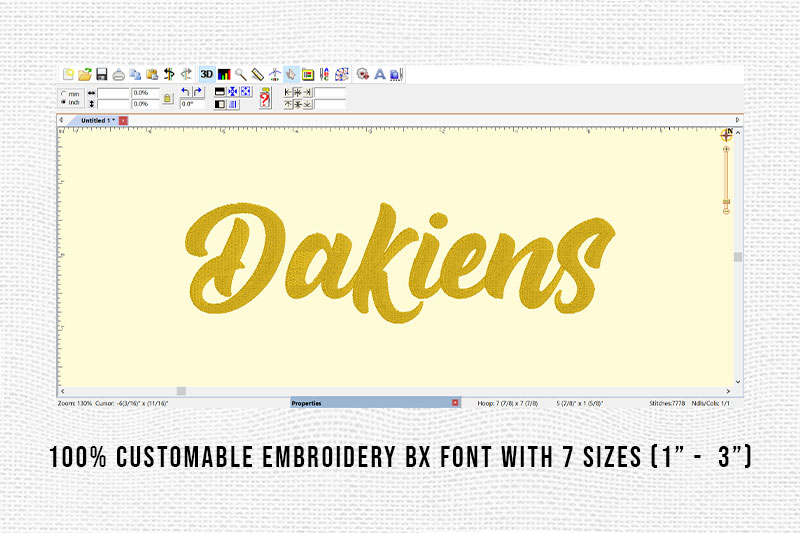
Task: Click the Ndls/Cols: 1/1 status text
Action: (x=710, y=403)
